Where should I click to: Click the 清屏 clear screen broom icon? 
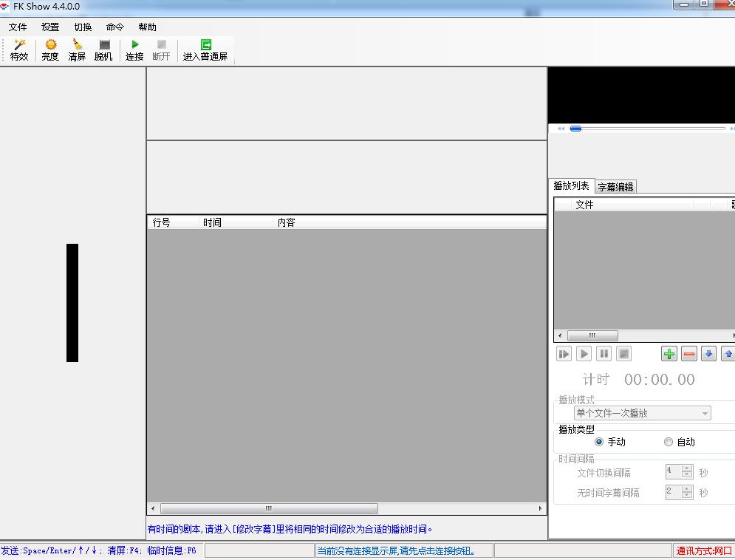[77, 46]
